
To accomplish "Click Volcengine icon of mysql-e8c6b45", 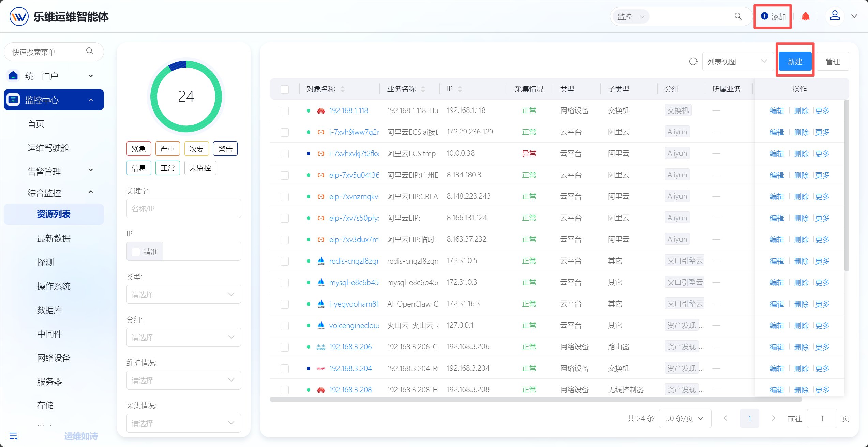I will (x=321, y=283).
